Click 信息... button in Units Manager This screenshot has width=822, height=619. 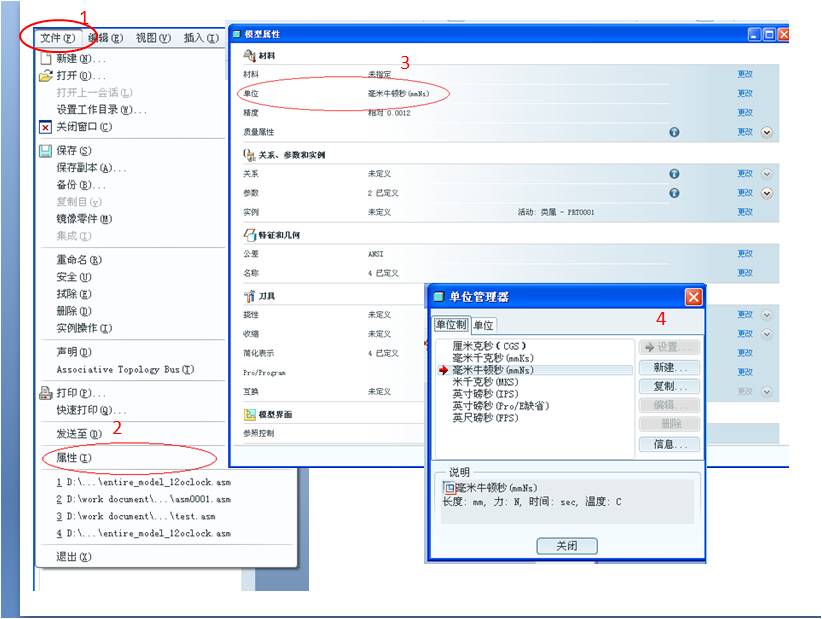(x=669, y=444)
